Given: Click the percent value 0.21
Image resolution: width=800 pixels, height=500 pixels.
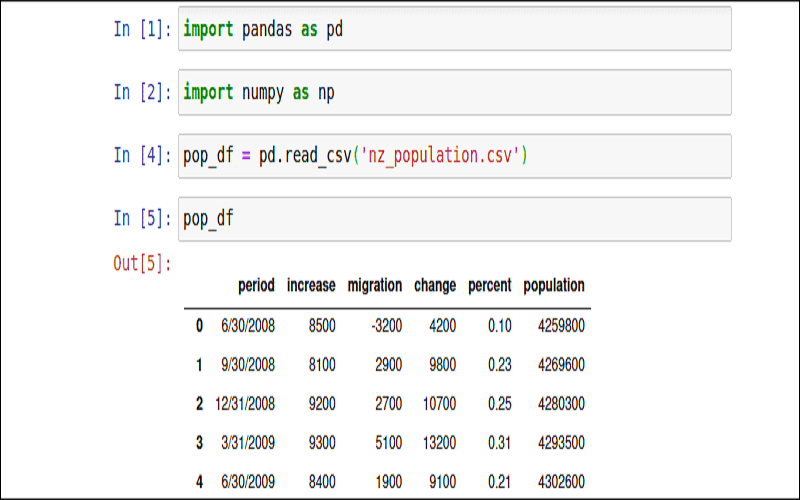Looking at the screenshot, I should (499, 482).
